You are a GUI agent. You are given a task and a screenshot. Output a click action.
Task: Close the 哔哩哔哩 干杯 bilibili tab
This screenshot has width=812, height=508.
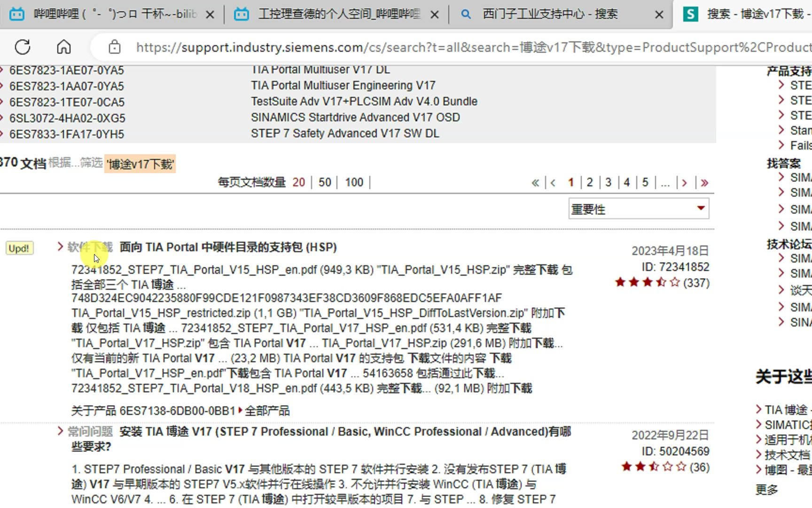coord(210,15)
